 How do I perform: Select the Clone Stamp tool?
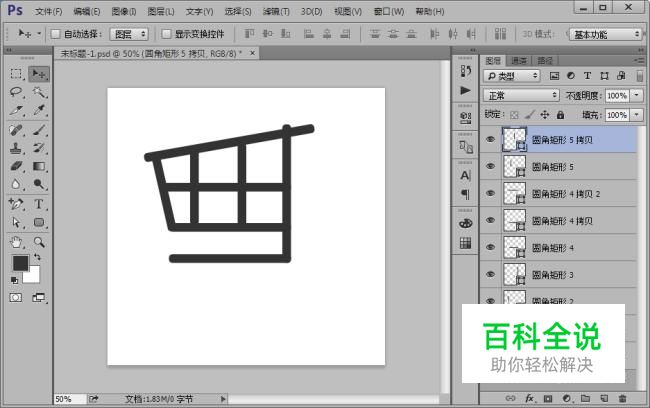click(x=16, y=148)
